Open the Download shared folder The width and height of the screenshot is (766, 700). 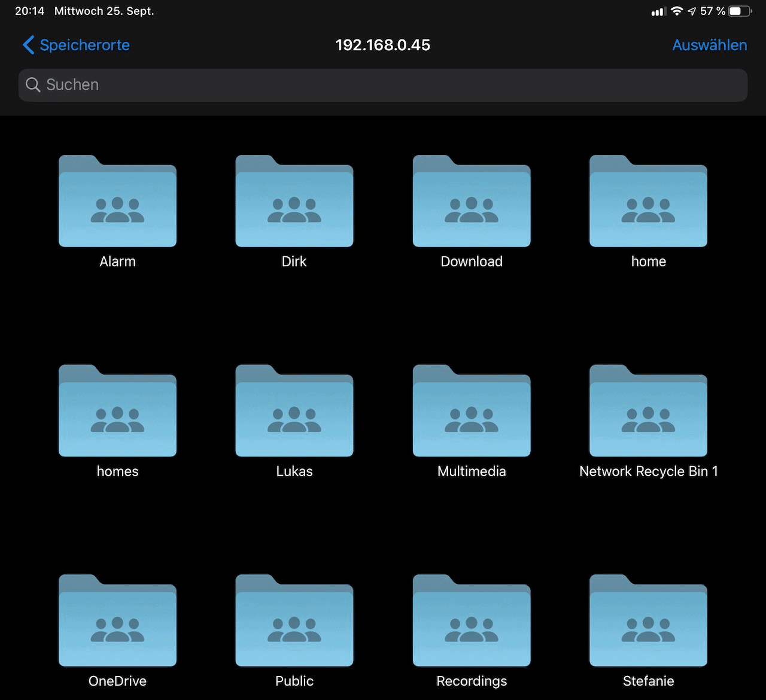click(472, 202)
